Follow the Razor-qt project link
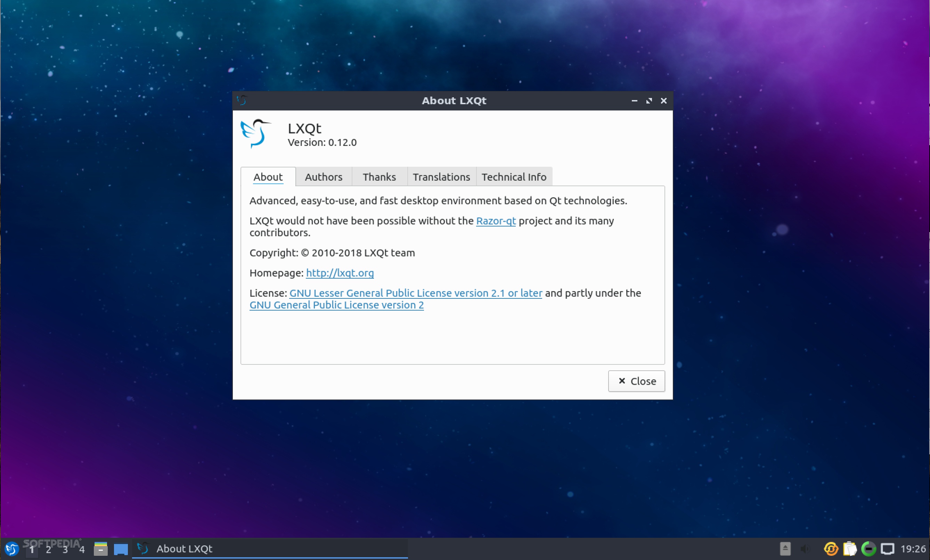This screenshot has height=560, width=930. point(496,221)
